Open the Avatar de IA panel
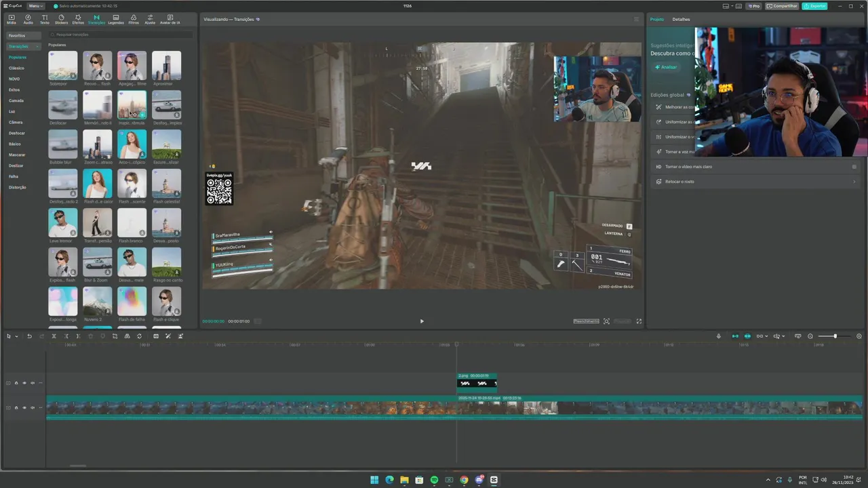The image size is (868, 488). [170, 19]
